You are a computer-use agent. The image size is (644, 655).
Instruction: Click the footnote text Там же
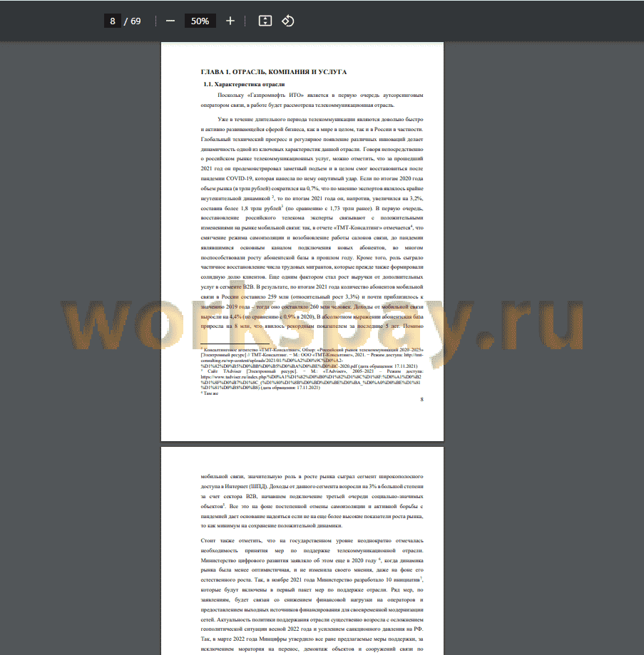pyautogui.click(x=210, y=393)
